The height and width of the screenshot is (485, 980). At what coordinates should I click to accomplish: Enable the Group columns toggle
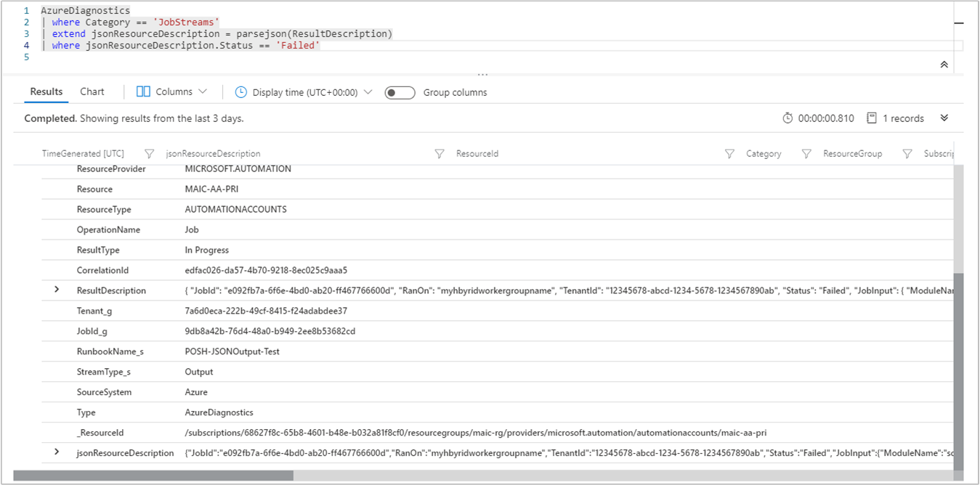point(400,92)
